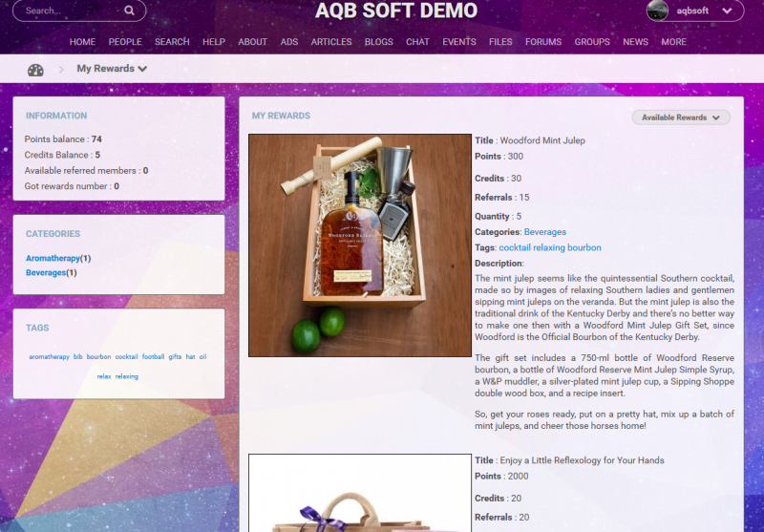Click the relax tag
Viewport: 764px width, 532px height.
104,376
